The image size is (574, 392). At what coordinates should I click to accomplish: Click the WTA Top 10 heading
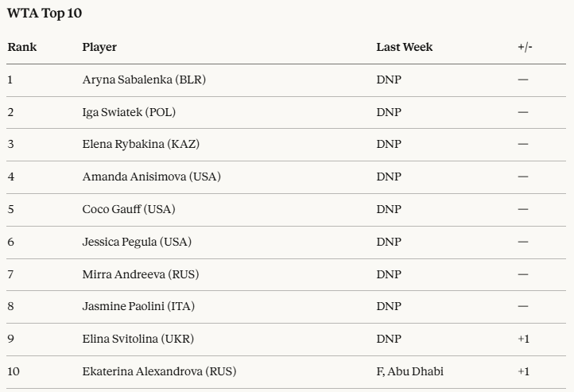43,14
